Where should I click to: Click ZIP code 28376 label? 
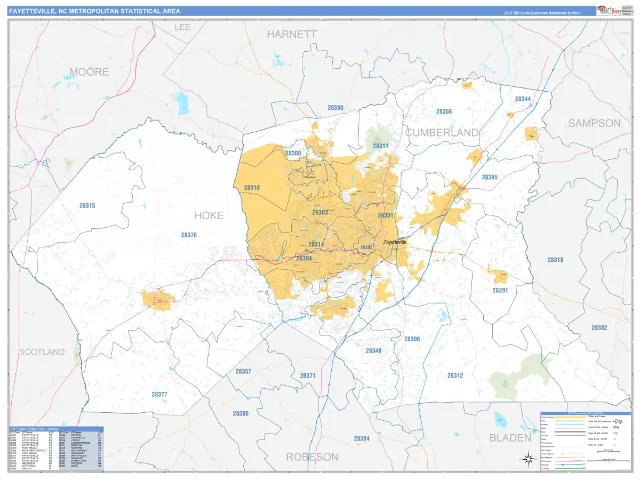coord(189,235)
